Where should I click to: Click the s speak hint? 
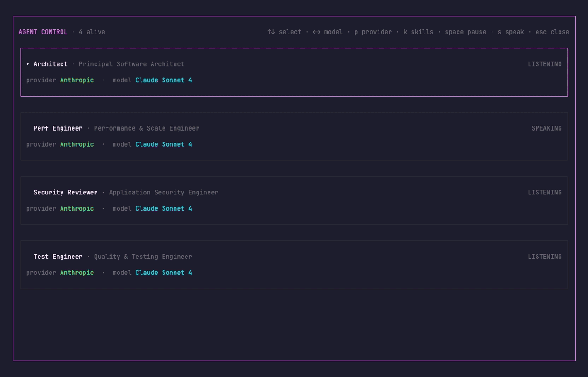pos(511,32)
